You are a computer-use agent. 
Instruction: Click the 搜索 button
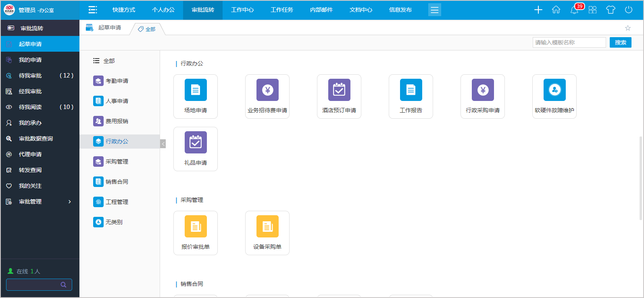pos(620,42)
